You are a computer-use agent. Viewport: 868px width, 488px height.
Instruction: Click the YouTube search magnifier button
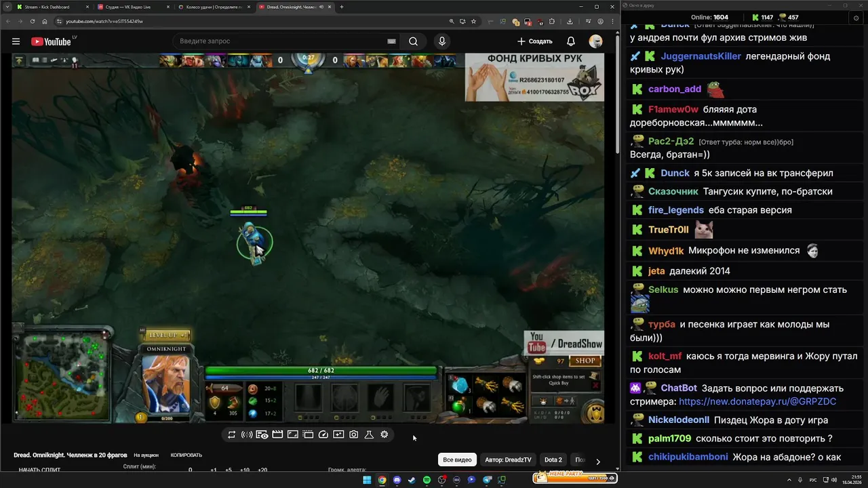click(x=413, y=41)
